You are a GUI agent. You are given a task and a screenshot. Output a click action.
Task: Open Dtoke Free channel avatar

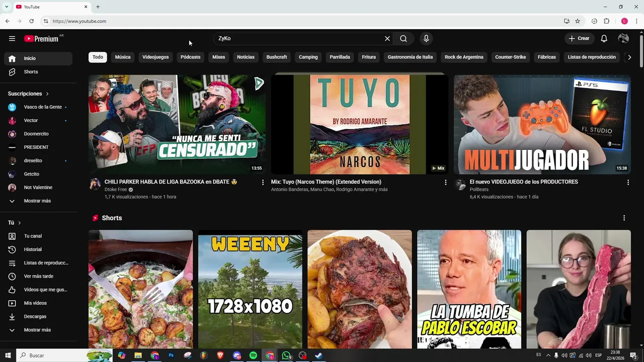[95, 184]
